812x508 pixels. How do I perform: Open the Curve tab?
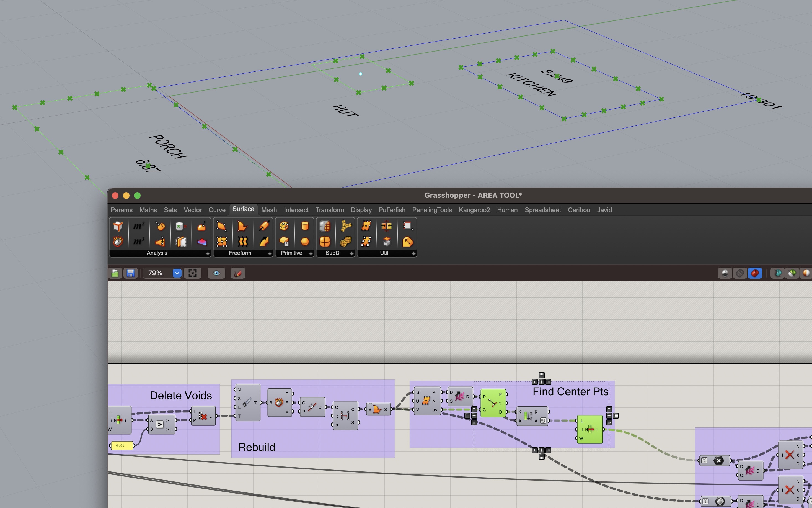217,210
